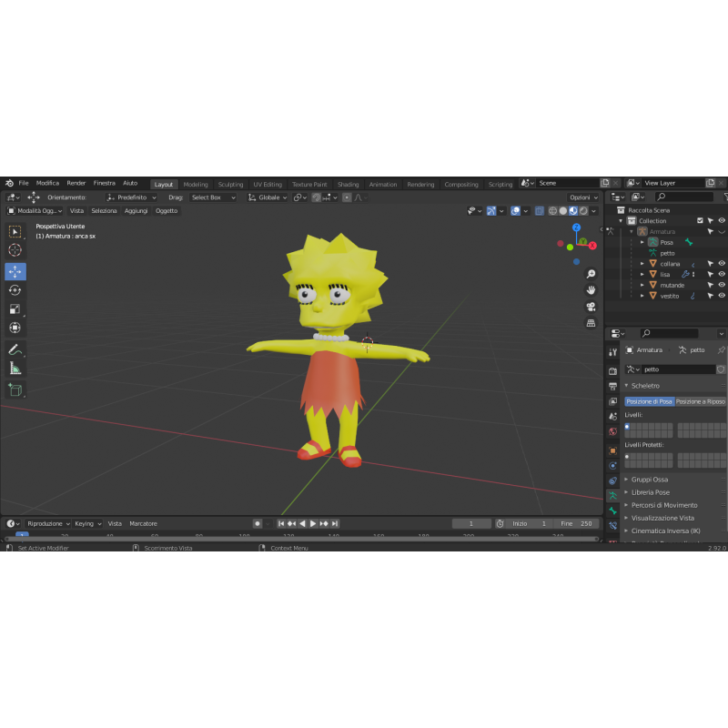Hide the lisa object in viewport

point(722,274)
